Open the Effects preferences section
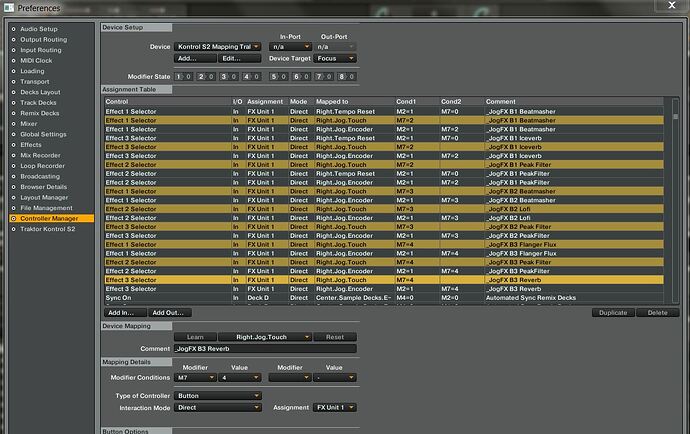Image resolution: width=690 pixels, height=434 pixels. coord(32,144)
